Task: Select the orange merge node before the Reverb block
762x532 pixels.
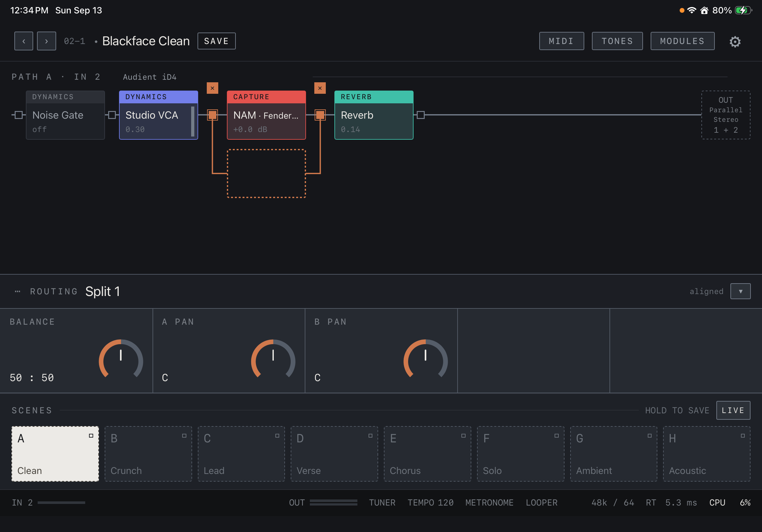Action: [x=320, y=115]
